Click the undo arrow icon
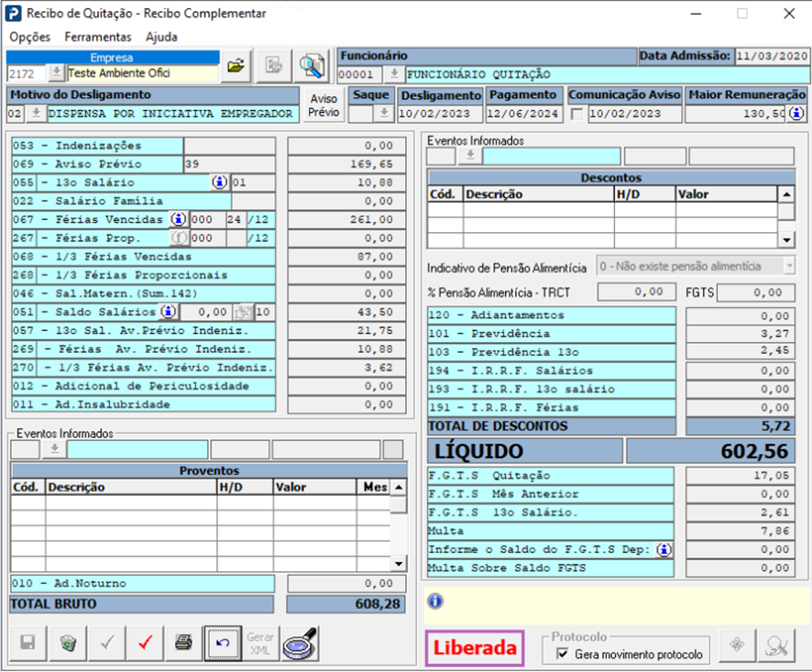812x672 pixels. (x=221, y=643)
